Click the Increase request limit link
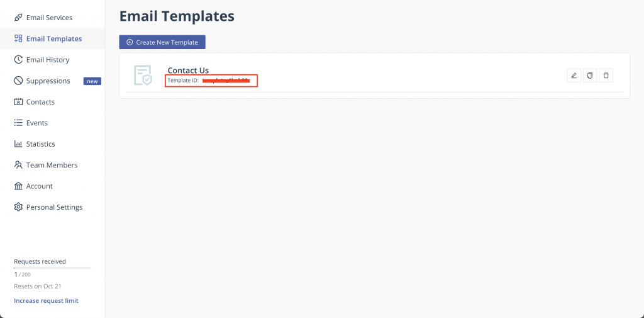 [46, 301]
